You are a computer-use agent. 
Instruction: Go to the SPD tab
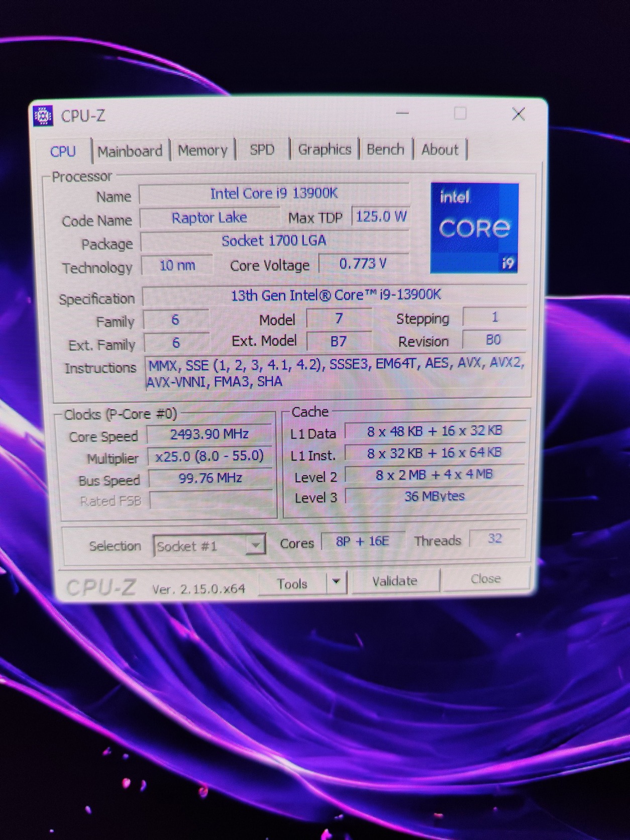coord(262,150)
